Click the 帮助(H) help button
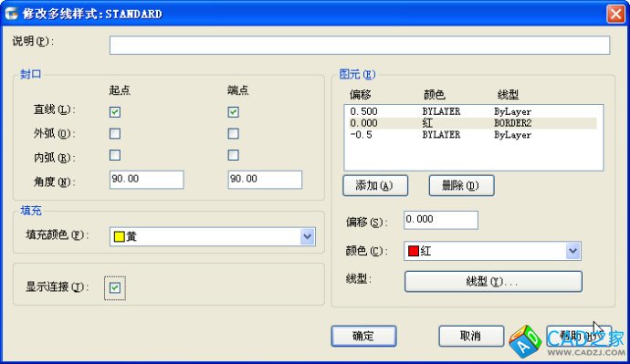 pyautogui.click(x=579, y=336)
